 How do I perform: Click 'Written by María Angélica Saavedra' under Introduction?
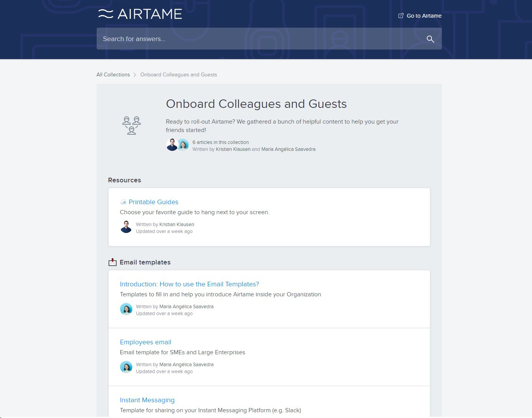coord(175,307)
